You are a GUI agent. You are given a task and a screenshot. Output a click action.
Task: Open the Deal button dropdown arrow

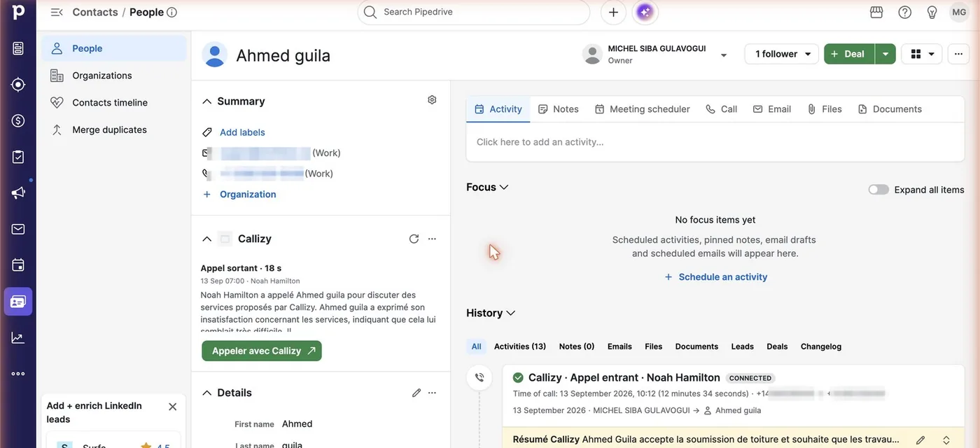885,54
